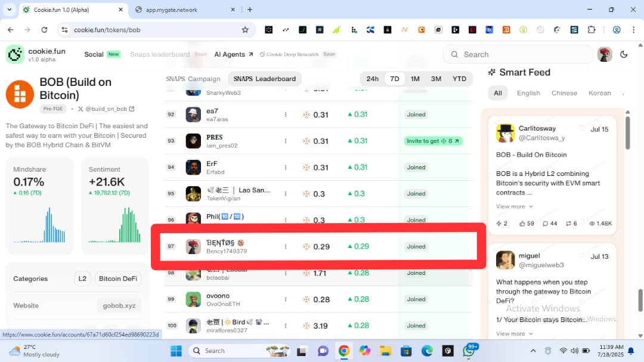The width and height of the screenshot is (644, 362).
Task: Select the YTD time range
Action: 459,79
